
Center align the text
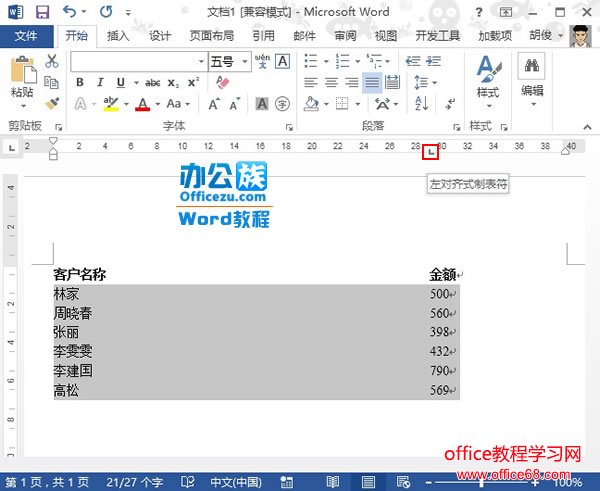331,82
